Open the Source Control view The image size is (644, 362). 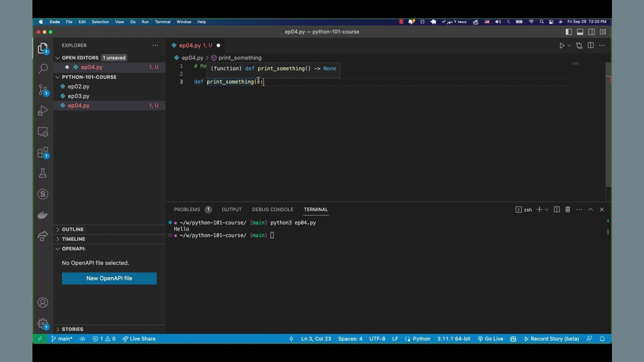[43, 90]
